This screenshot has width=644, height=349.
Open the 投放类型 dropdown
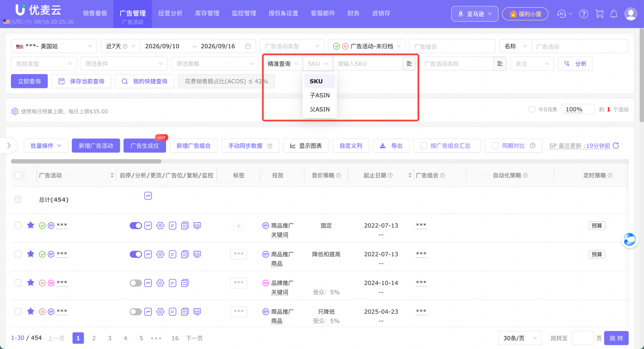(x=44, y=64)
